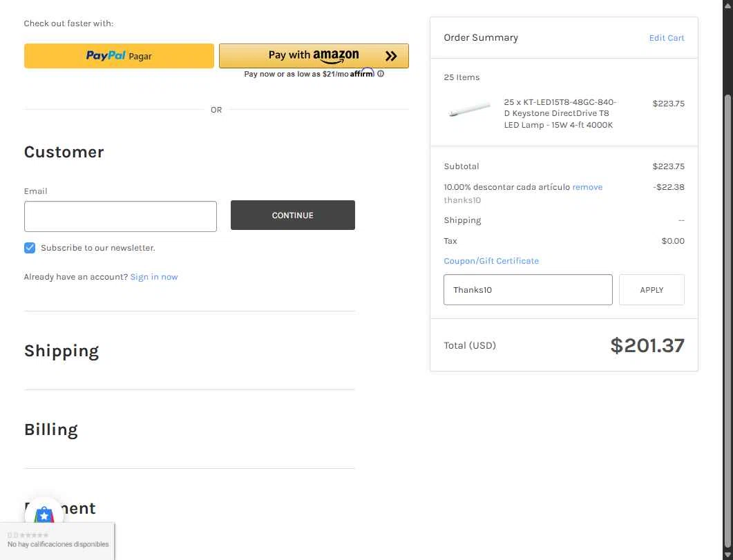Pay with PayPal Pagar button
The width and height of the screenshot is (733, 560).
pos(119,56)
